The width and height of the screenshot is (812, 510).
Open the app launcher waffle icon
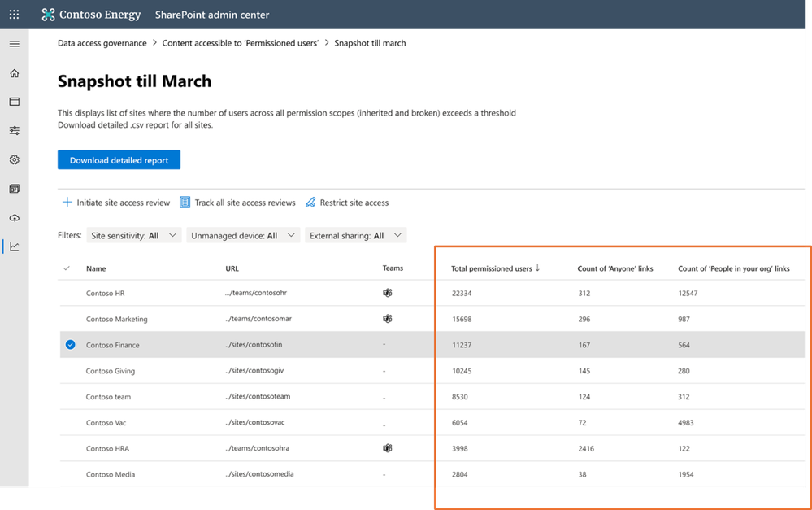pyautogui.click(x=14, y=15)
